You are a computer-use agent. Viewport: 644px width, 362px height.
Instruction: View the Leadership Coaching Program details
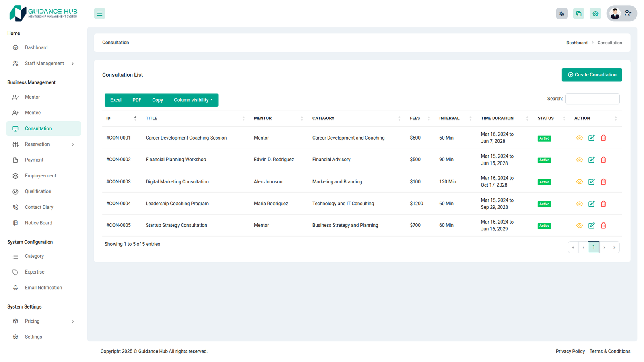[x=579, y=204]
